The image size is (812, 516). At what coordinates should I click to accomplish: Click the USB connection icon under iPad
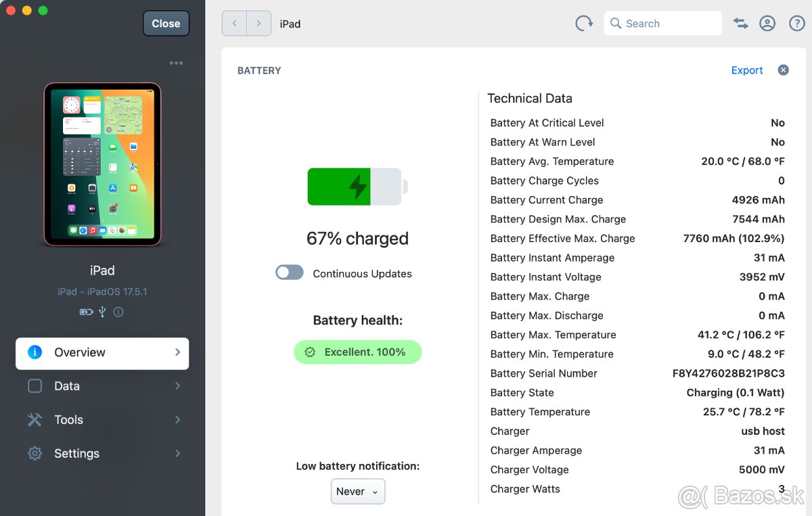[102, 312]
